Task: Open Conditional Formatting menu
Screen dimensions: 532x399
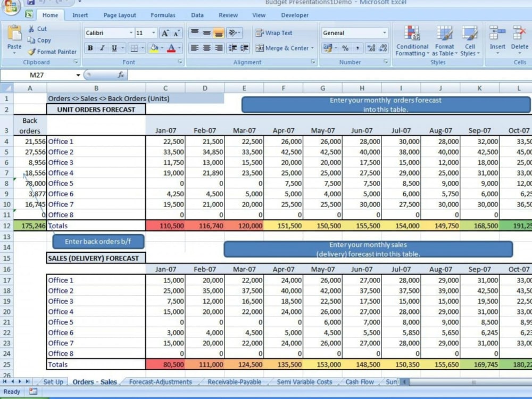Action: [x=412, y=41]
